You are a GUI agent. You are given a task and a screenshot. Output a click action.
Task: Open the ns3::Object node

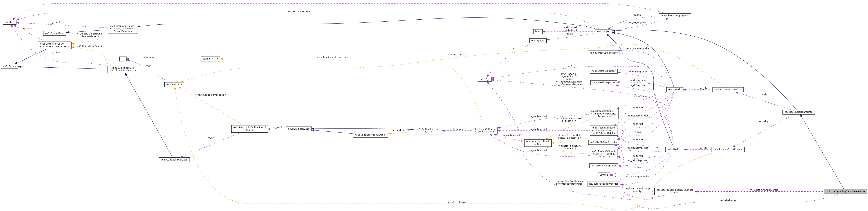click(603, 31)
